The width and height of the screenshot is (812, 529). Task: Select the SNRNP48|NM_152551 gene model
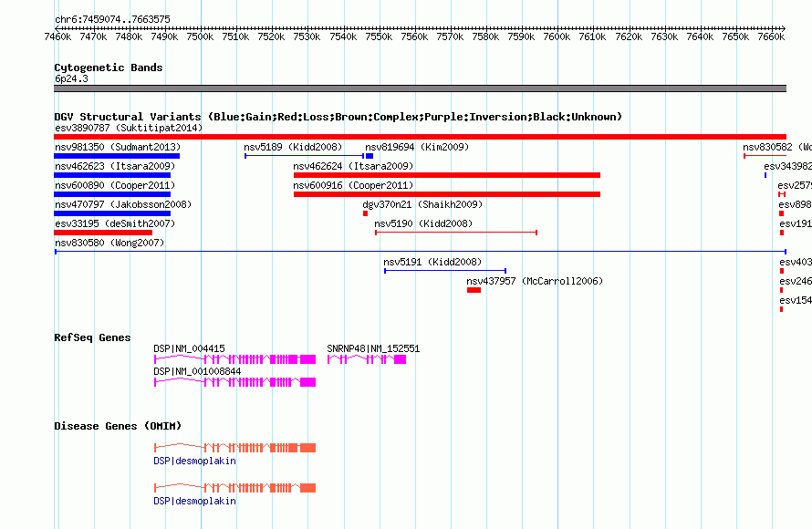click(x=367, y=359)
